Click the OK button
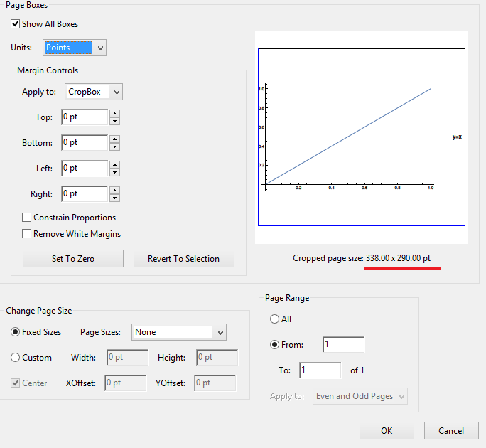 click(387, 431)
